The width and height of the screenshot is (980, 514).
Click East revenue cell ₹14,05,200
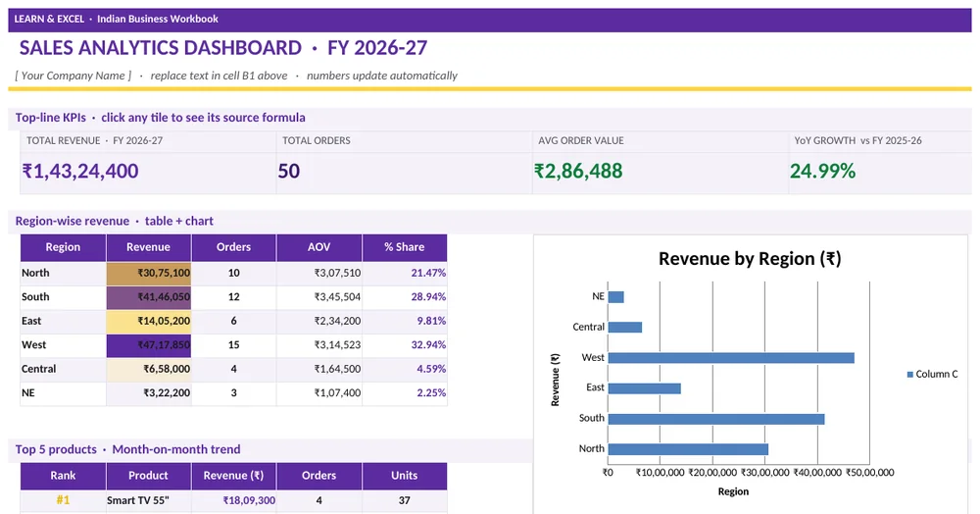click(148, 322)
